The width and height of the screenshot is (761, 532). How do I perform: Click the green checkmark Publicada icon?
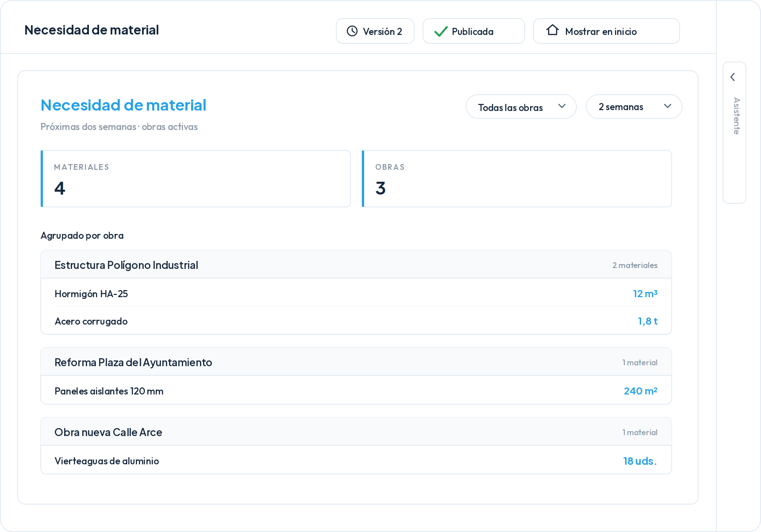441,31
